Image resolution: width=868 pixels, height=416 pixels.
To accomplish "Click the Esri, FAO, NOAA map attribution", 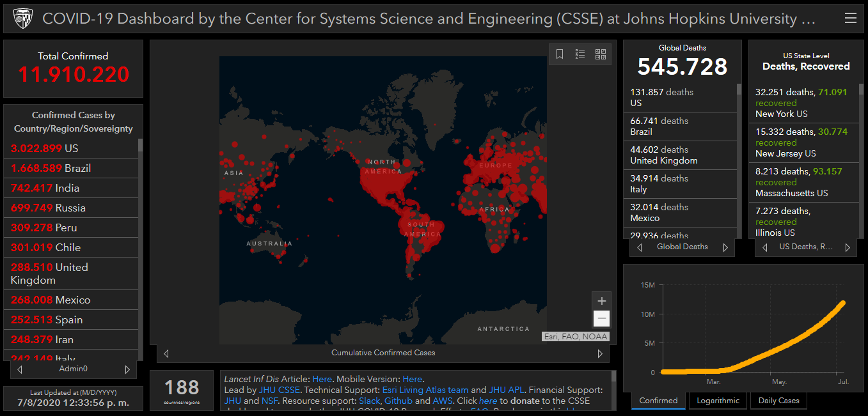I will click(576, 337).
